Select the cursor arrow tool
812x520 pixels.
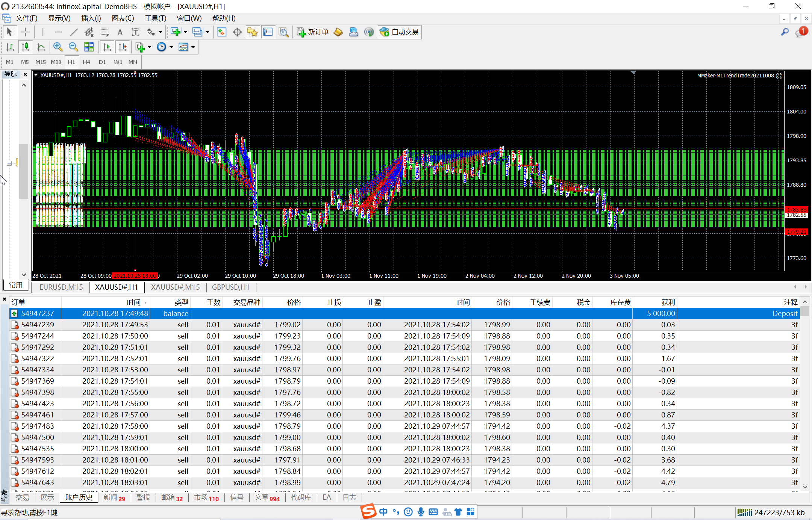pos(10,32)
